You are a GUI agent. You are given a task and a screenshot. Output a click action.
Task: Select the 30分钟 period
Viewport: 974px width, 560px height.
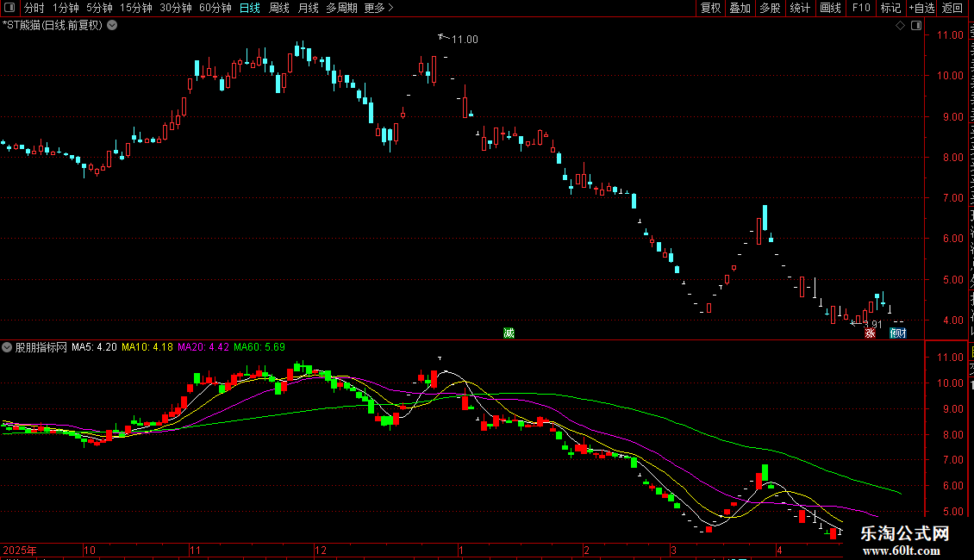point(176,8)
